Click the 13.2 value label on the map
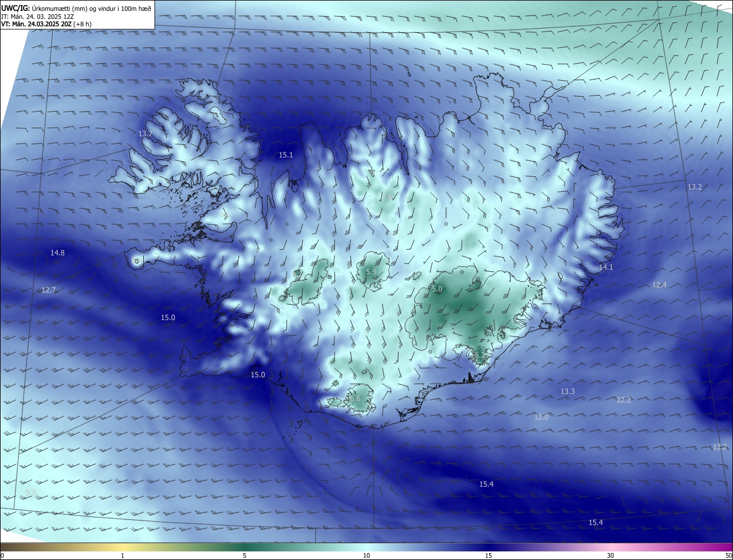 695,187
